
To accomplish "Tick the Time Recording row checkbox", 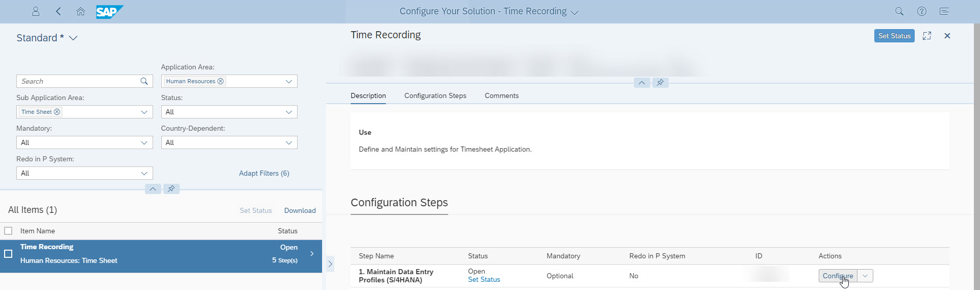I will 8,254.
